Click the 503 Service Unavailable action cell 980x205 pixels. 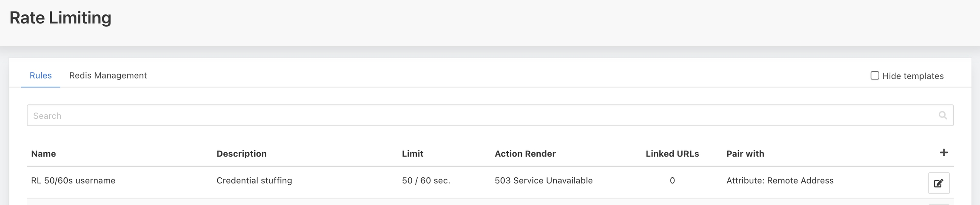pos(543,181)
